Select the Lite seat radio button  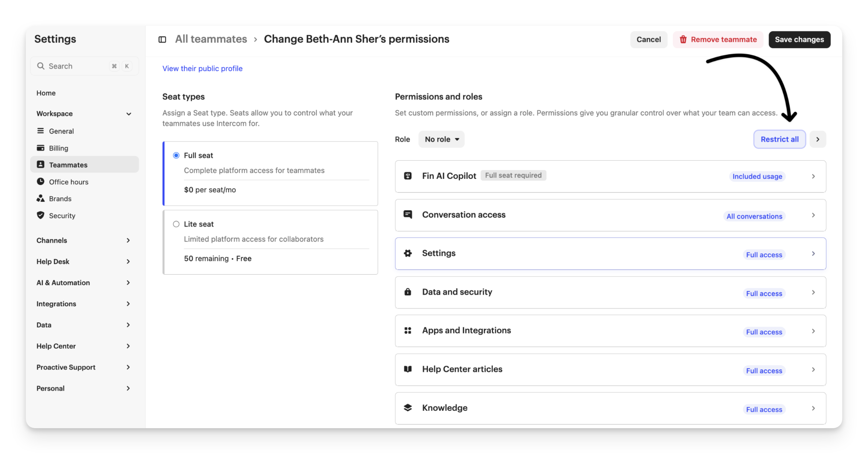click(176, 224)
